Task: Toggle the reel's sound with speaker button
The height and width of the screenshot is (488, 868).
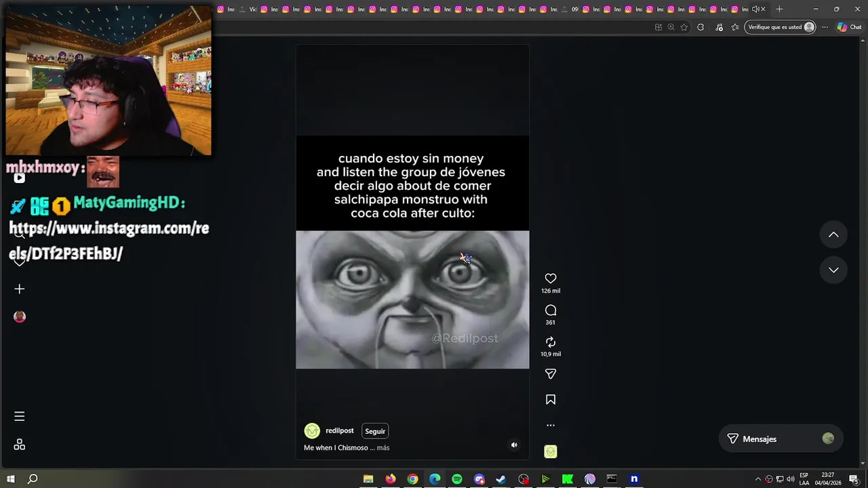Action: [514, 445]
